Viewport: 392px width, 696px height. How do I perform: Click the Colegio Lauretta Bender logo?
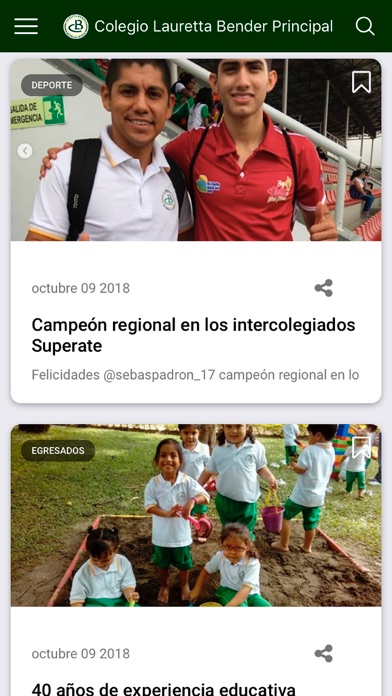coord(75,26)
